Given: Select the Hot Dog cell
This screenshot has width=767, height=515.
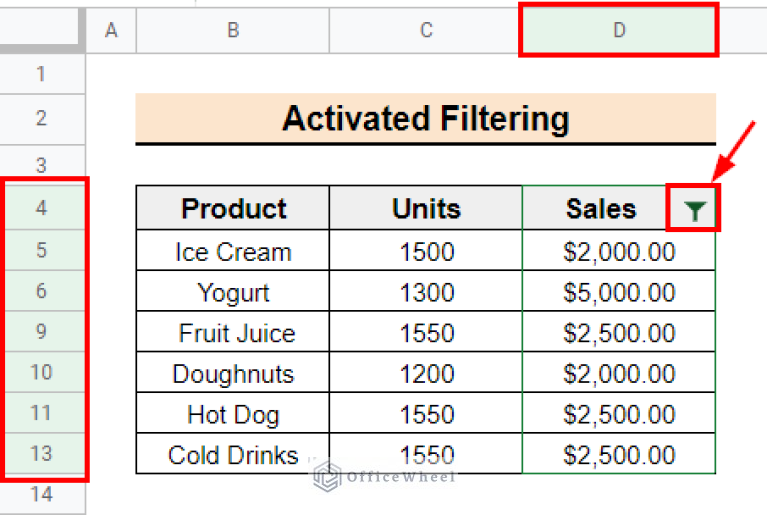Looking at the screenshot, I should point(233,412).
